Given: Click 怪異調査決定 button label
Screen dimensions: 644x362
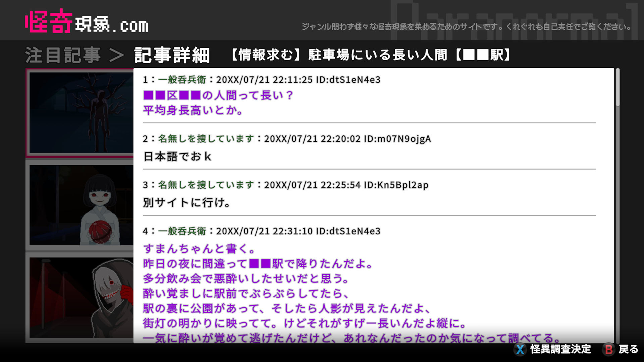Looking at the screenshot, I should 560,349.
